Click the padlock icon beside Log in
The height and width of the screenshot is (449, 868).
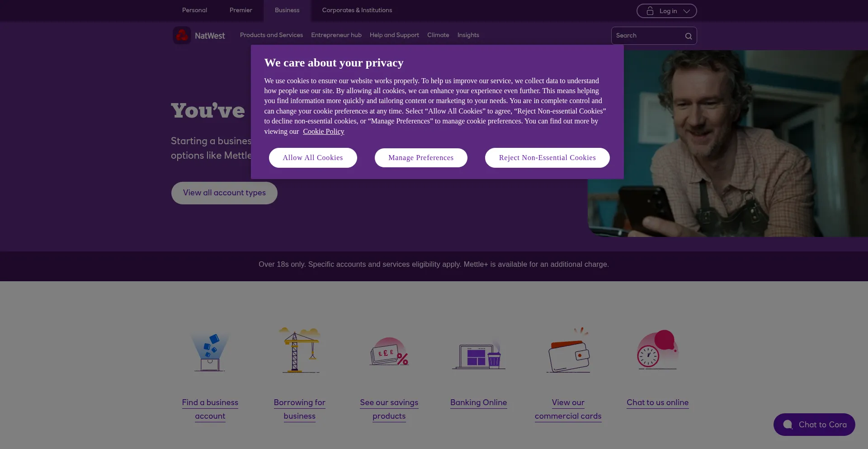click(650, 11)
